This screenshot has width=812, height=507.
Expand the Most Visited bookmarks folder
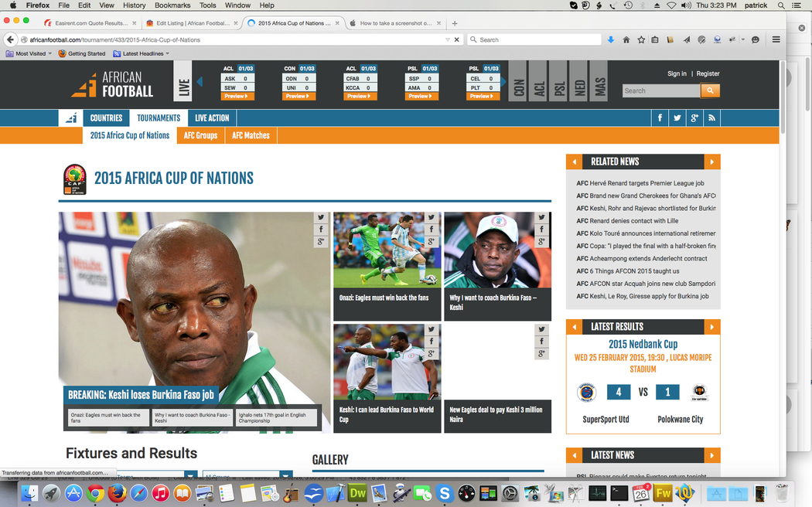[29, 53]
